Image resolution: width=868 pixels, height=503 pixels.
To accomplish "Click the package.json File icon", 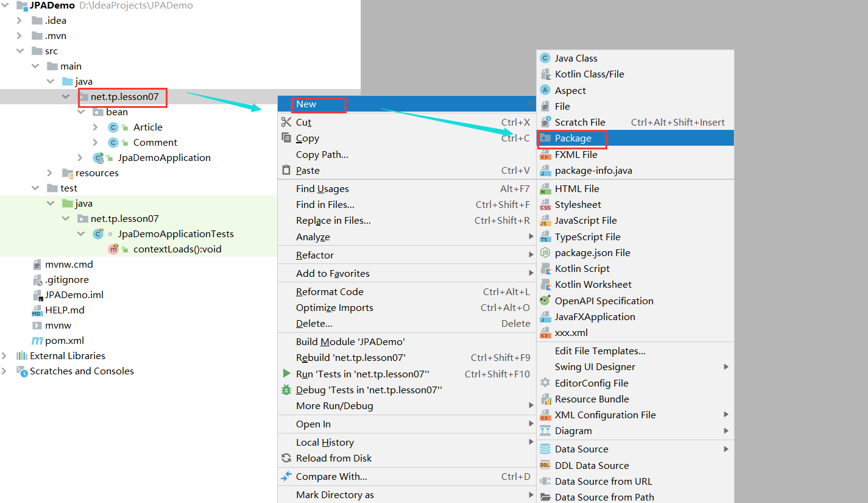I will 545,252.
